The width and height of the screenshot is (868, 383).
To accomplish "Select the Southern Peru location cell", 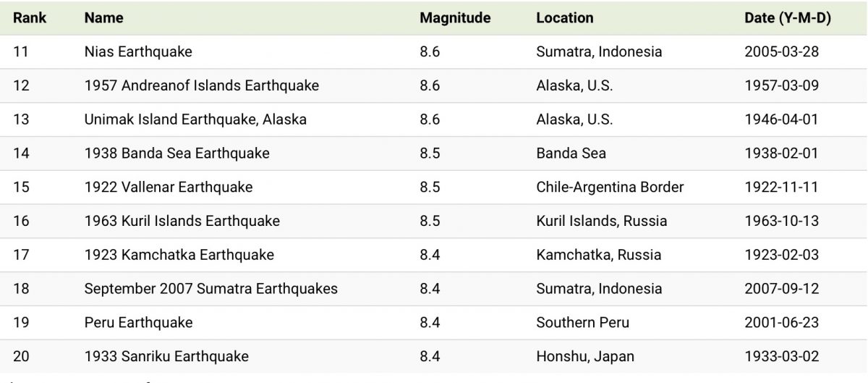I will [583, 322].
